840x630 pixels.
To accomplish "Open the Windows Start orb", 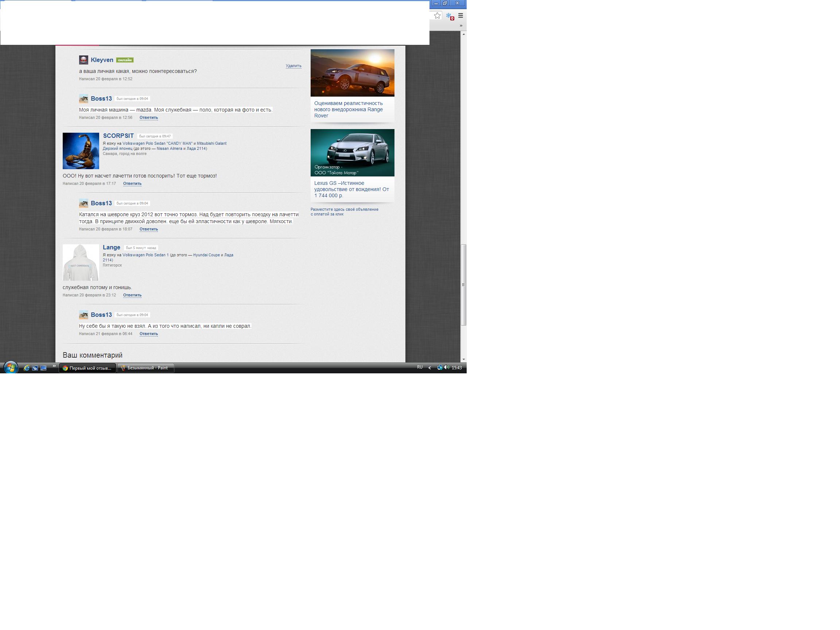I will tap(11, 367).
